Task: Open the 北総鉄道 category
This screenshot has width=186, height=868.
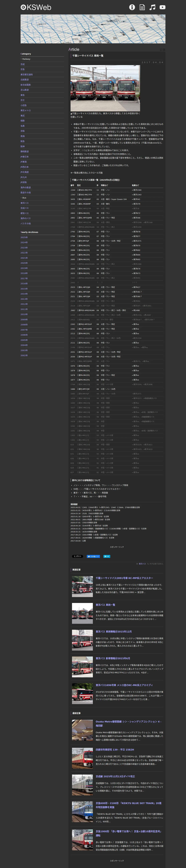Action: tap(25, 80)
